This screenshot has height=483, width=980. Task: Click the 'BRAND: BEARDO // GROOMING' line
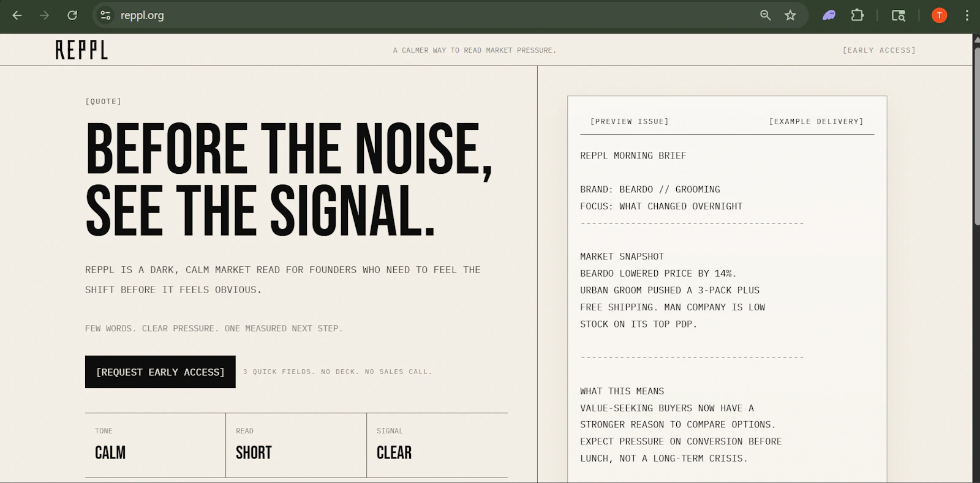(650, 189)
